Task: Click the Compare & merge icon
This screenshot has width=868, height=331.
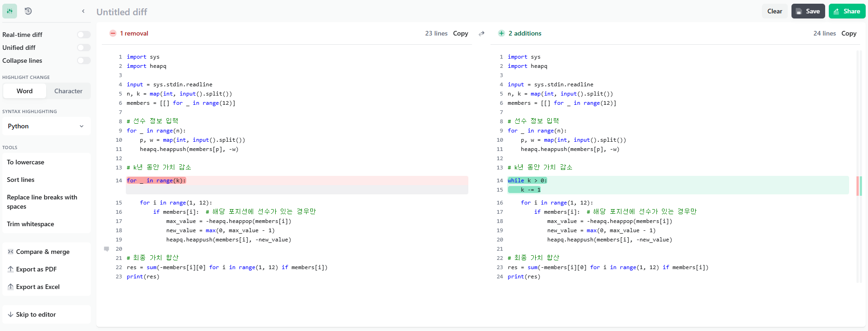Action: click(x=11, y=252)
